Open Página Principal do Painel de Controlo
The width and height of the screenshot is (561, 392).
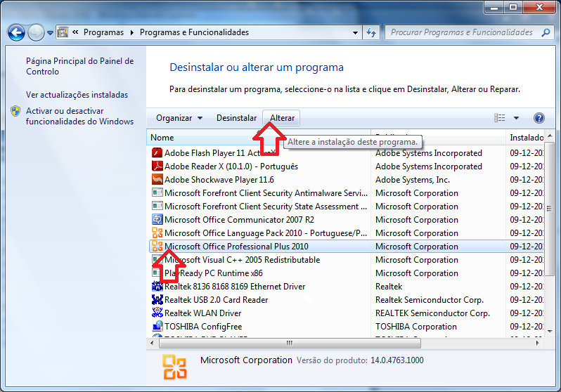(x=79, y=66)
